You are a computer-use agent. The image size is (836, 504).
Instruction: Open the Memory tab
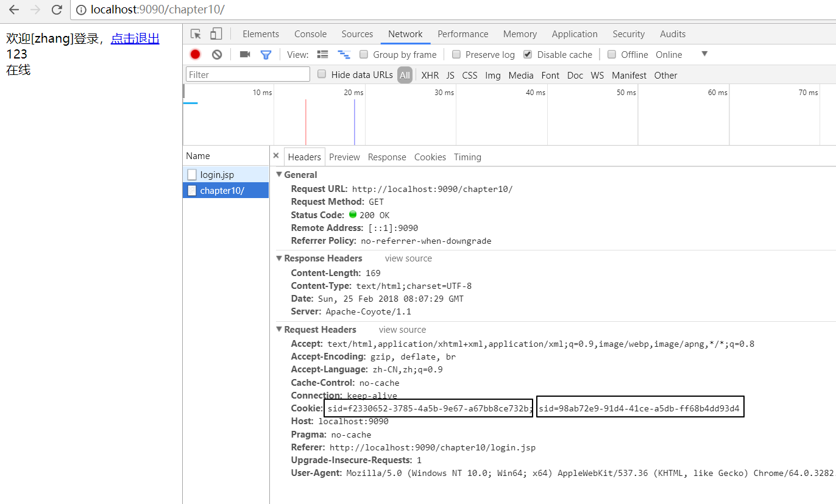[x=520, y=34]
